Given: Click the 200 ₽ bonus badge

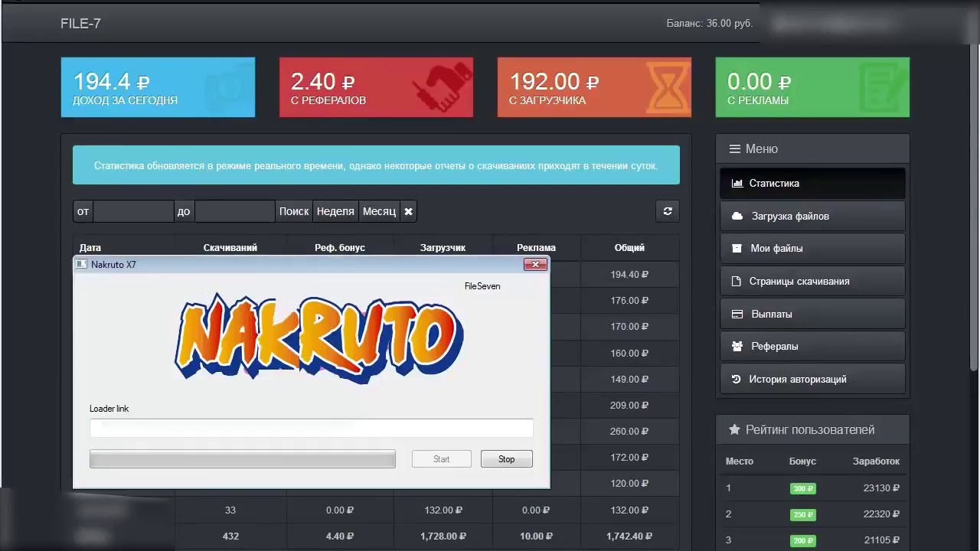Looking at the screenshot, I should (803, 540).
